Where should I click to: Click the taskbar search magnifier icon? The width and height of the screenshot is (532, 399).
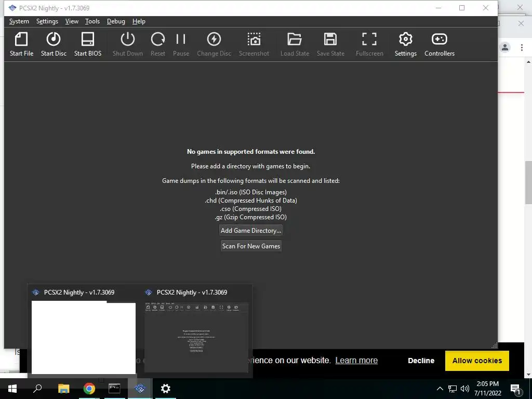pyautogui.click(x=37, y=389)
